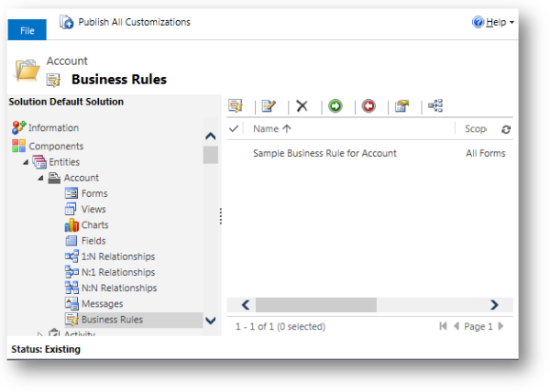Click the Publish All Customizations icon
550x392 pixels.
tap(67, 22)
